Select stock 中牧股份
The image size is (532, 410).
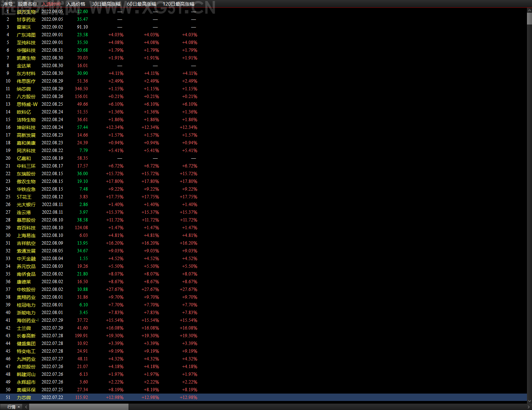coord(26,290)
